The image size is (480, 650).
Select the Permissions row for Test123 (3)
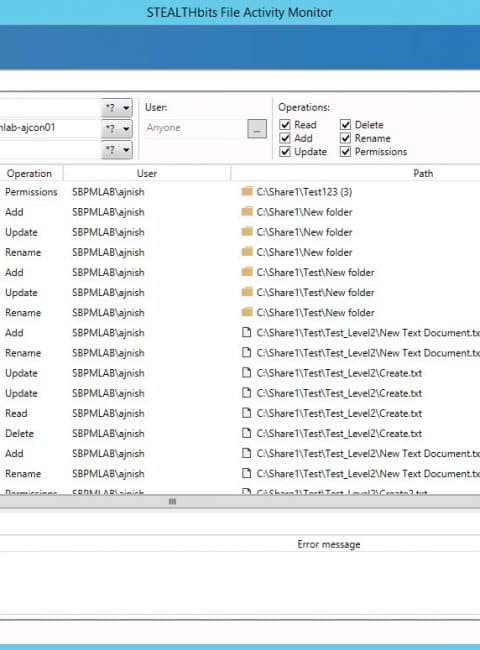[240, 192]
